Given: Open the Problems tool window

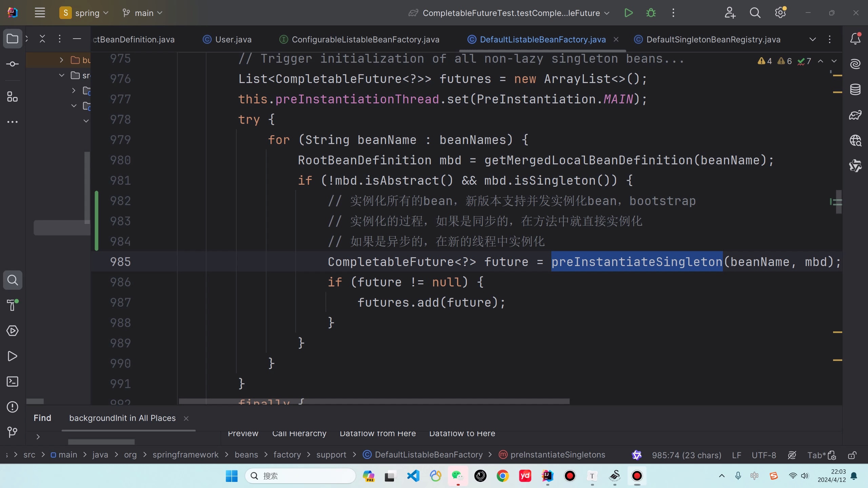Looking at the screenshot, I should [x=13, y=407].
